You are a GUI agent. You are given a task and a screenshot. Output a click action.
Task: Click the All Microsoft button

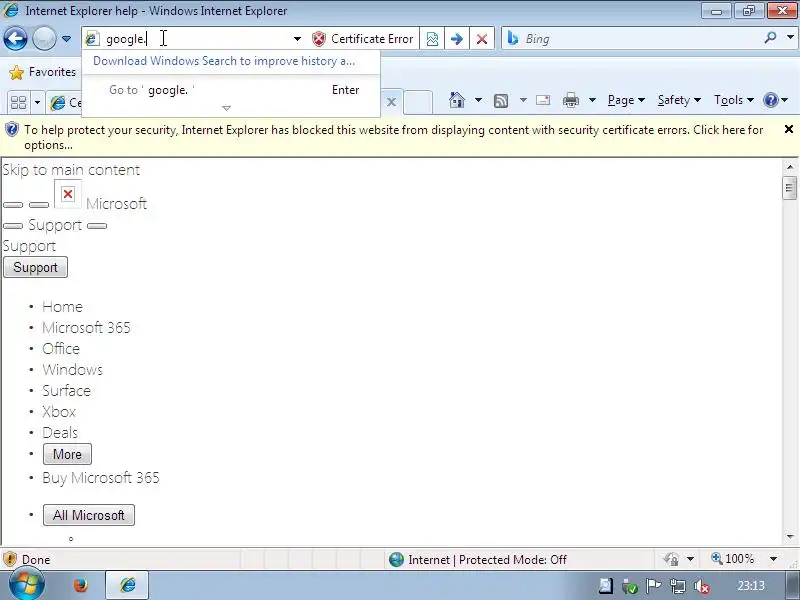pos(89,515)
